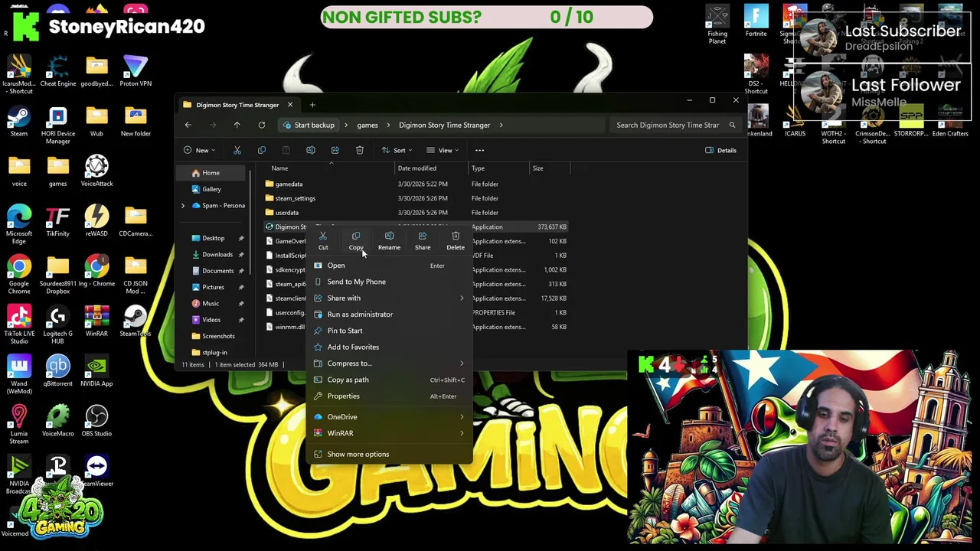This screenshot has height=551, width=980.
Task: Open the Sort dropdown
Action: pos(397,150)
